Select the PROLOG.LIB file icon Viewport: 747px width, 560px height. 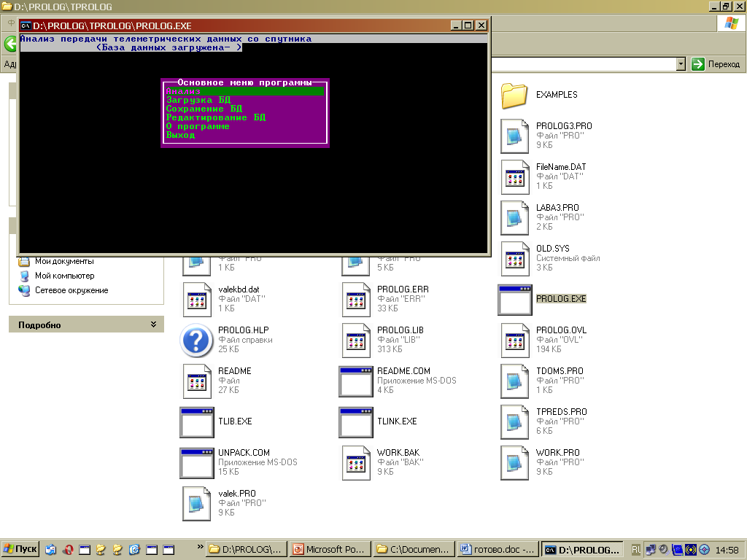point(355,340)
